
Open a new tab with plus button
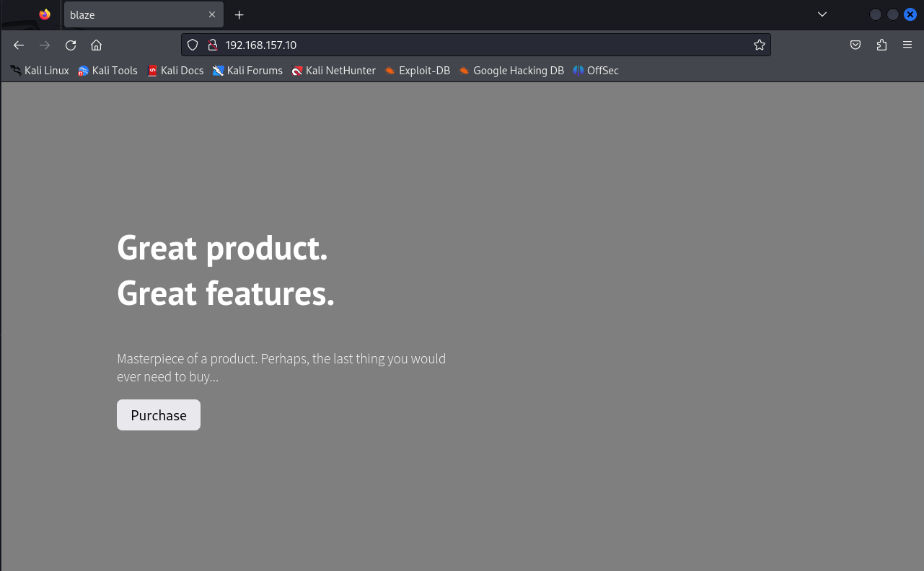239,14
